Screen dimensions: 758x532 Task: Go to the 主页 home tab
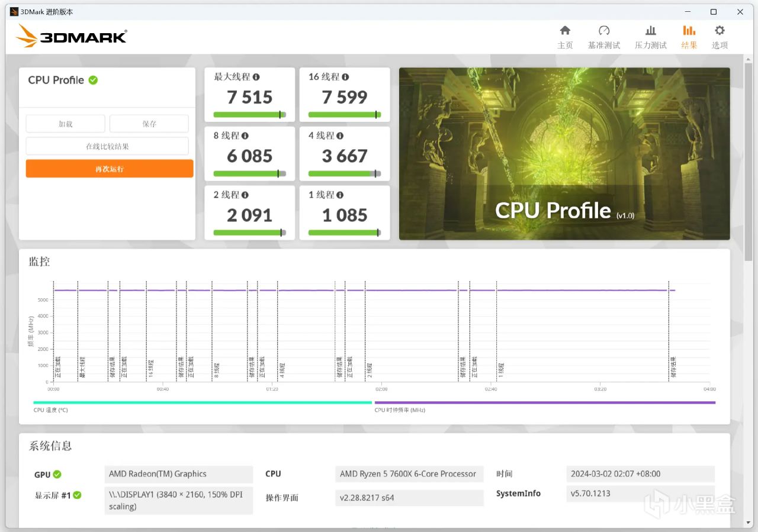point(566,37)
